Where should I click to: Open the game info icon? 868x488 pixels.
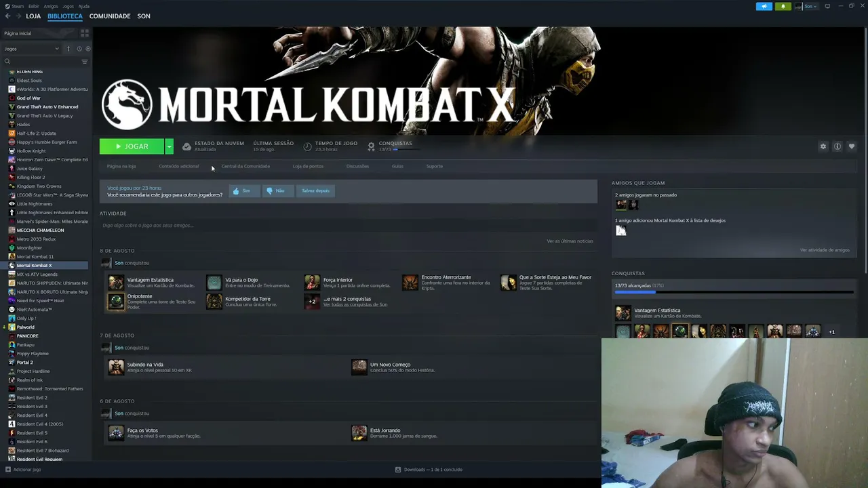pyautogui.click(x=837, y=146)
